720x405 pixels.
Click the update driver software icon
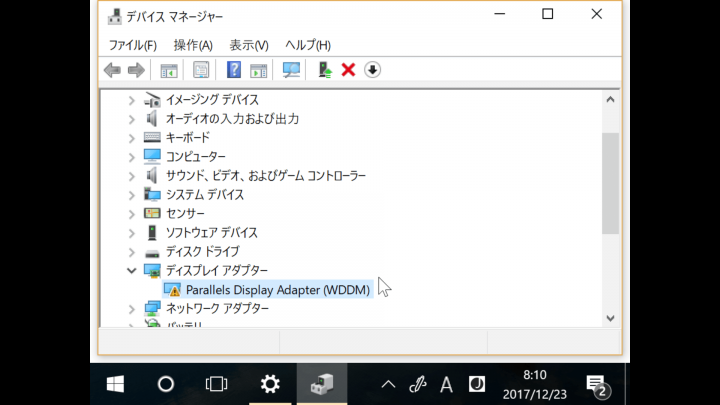[x=325, y=70]
